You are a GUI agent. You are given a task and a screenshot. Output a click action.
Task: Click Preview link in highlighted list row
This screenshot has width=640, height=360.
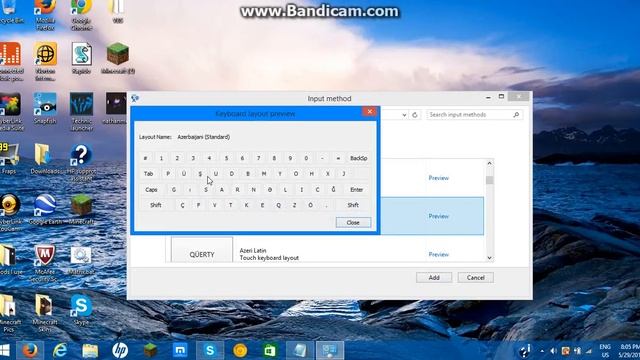[439, 216]
